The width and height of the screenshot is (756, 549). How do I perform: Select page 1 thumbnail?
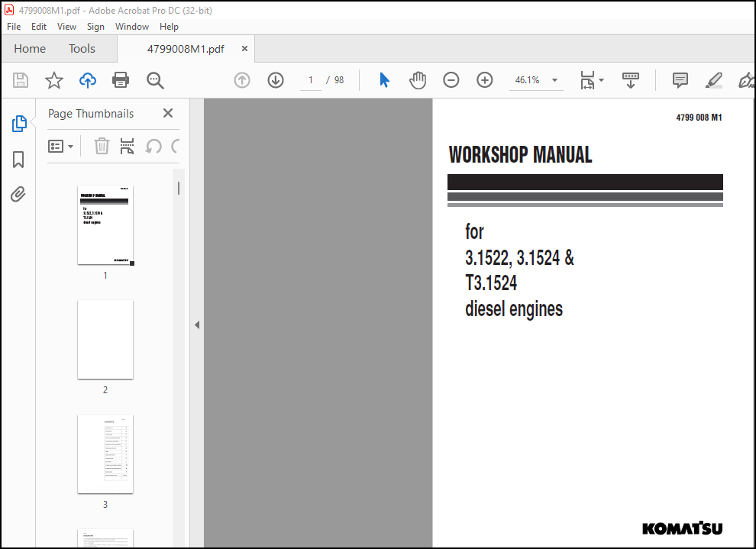[105, 225]
